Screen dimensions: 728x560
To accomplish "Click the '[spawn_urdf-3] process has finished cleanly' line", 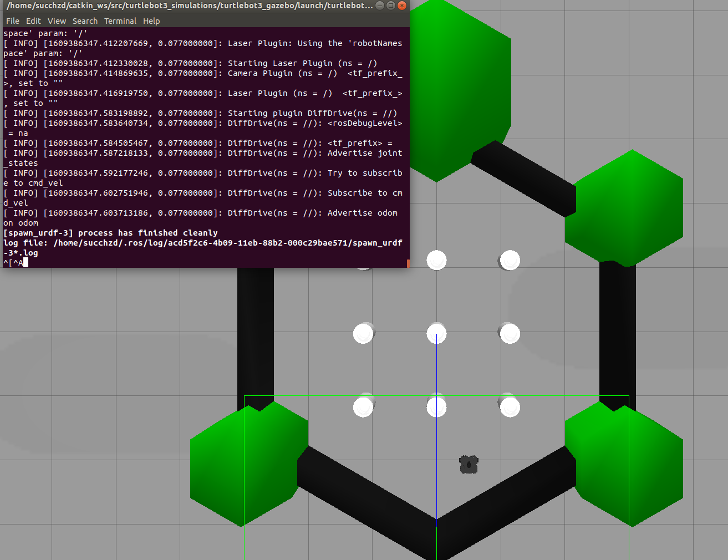I will pos(110,233).
